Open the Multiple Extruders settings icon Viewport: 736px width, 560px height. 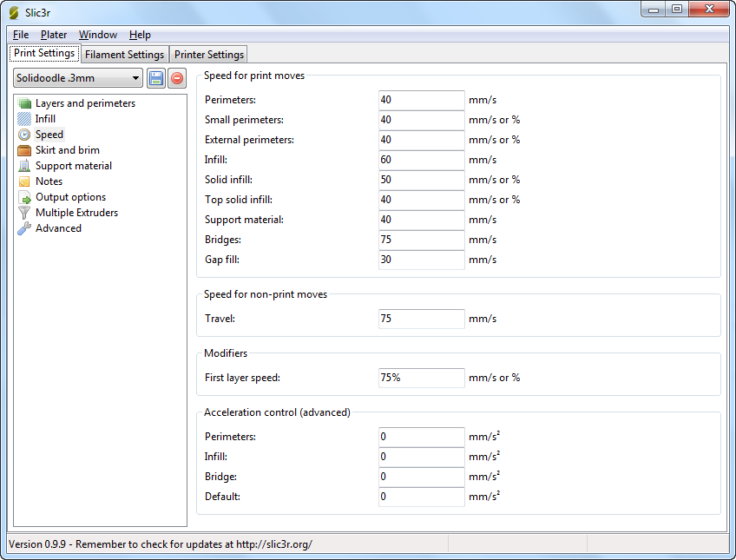(24, 213)
